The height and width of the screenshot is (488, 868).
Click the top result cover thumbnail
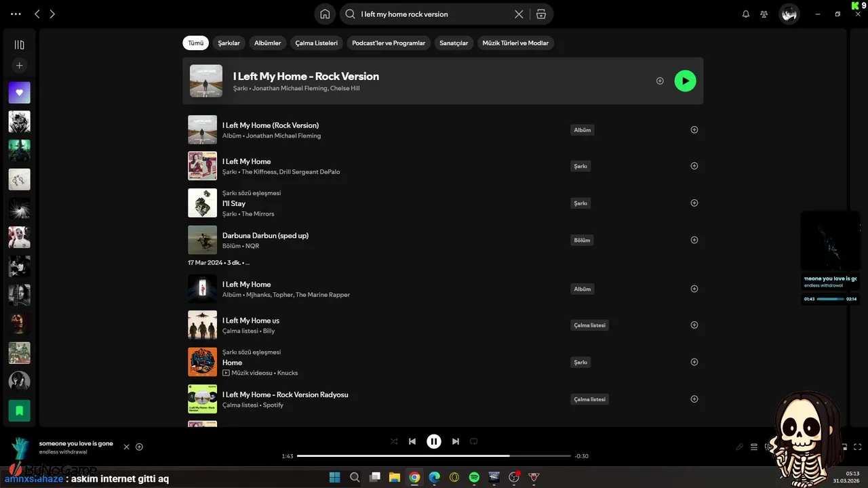click(206, 81)
